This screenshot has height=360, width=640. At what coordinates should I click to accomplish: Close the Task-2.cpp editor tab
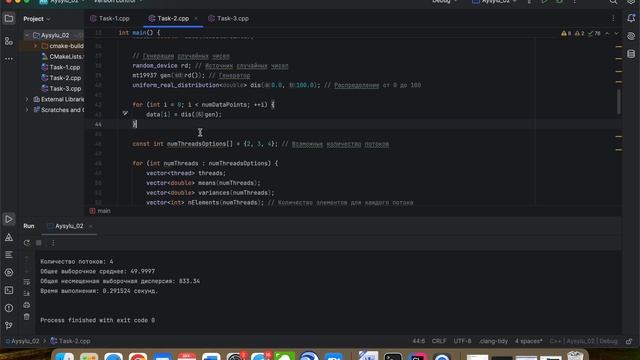196,18
